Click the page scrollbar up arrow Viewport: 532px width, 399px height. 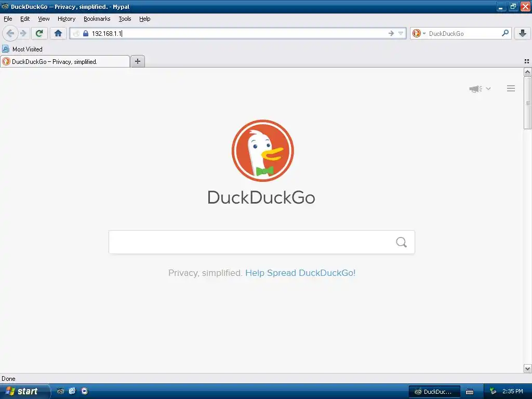click(x=527, y=72)
